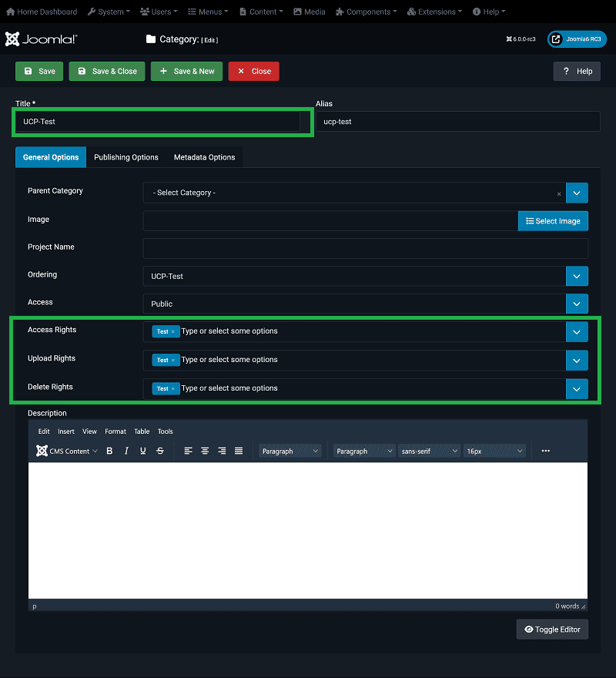The width and height of the screenshot is (616, 678).
Task: Click the Toggle Editor button
Action: tap(552, 629)
